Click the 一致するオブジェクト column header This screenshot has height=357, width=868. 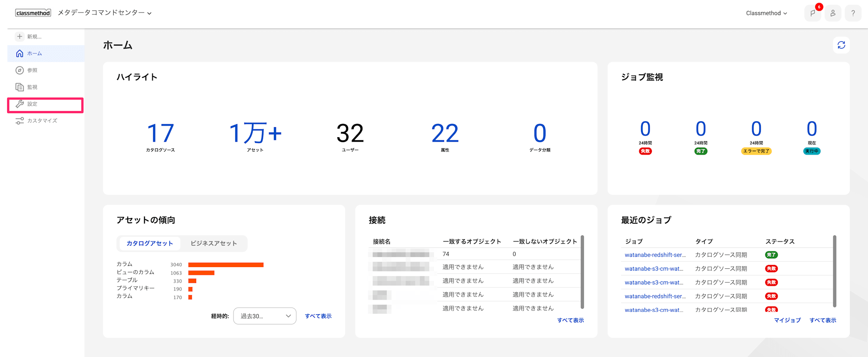coord(472,241)
